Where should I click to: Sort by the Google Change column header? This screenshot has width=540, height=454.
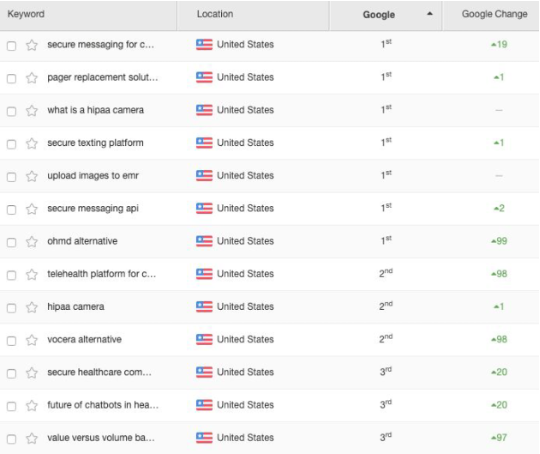[x=495, y=14]
